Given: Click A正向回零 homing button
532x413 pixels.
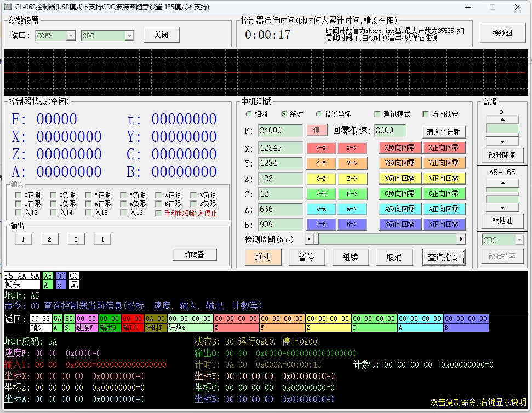Looking at the screenshot, I should click(443, 209).
